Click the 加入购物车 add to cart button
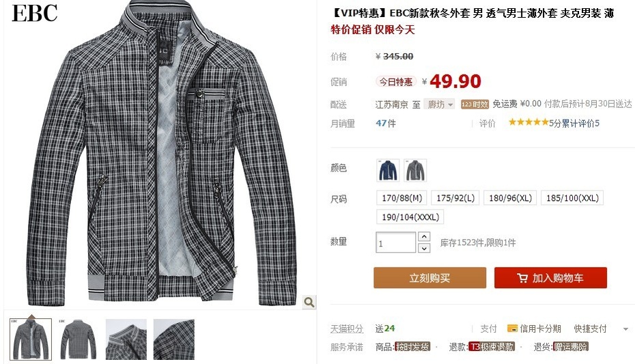Screen dimensions: 635x364 tap(550, 278)
